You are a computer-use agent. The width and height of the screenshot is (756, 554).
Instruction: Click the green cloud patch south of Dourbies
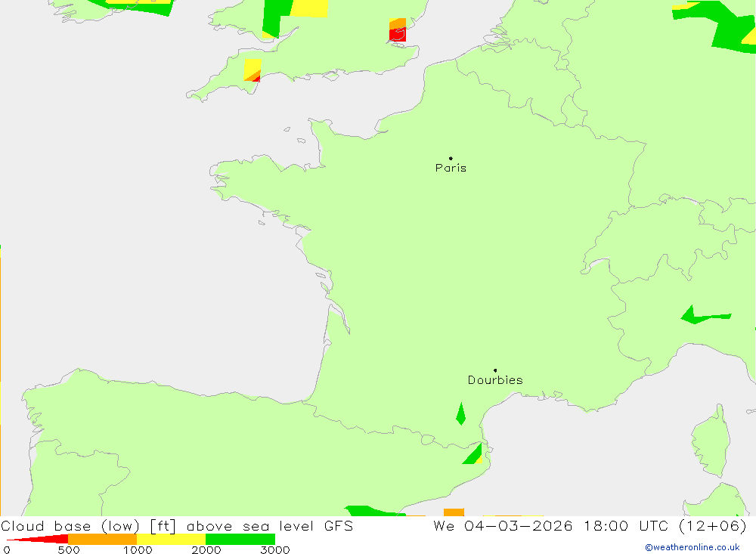(461, 413)
